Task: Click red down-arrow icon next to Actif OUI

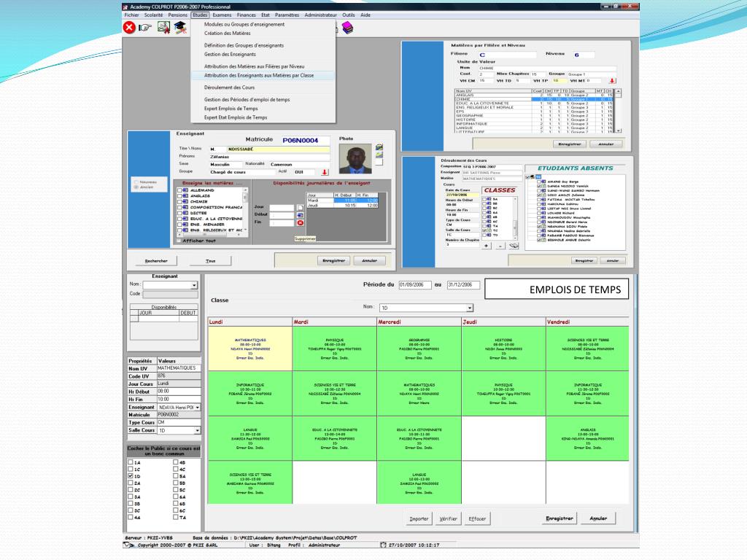Action: [x=325, y=172]
